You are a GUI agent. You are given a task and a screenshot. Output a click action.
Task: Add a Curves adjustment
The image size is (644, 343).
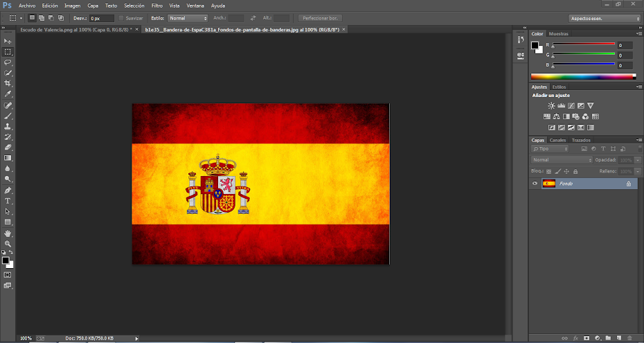(x=571, y=106)
